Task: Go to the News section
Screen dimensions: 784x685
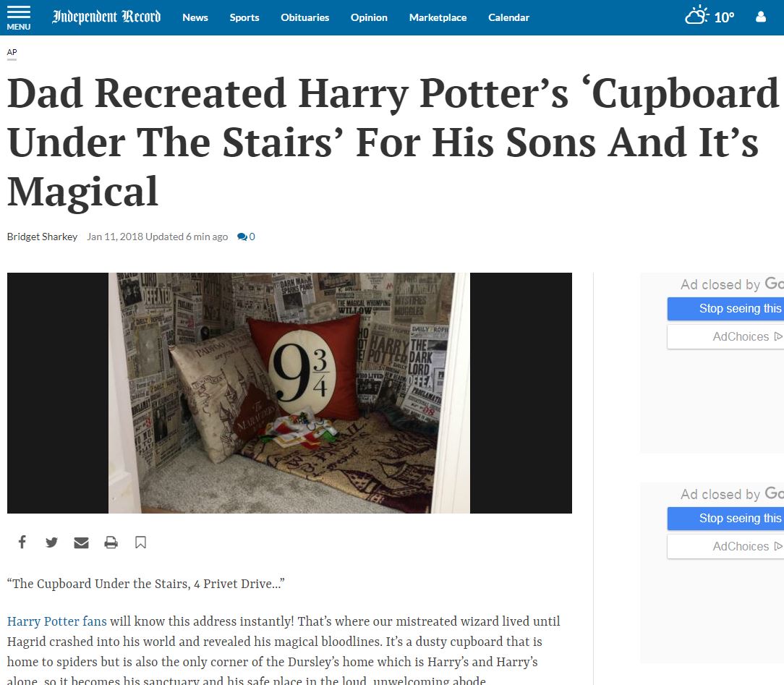Action: pos(195,17)
